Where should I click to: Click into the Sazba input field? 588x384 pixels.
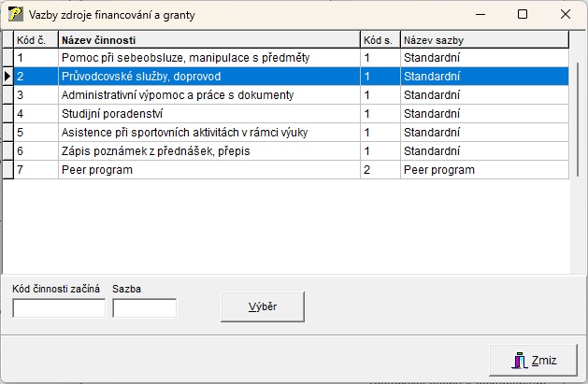point(144,307)
